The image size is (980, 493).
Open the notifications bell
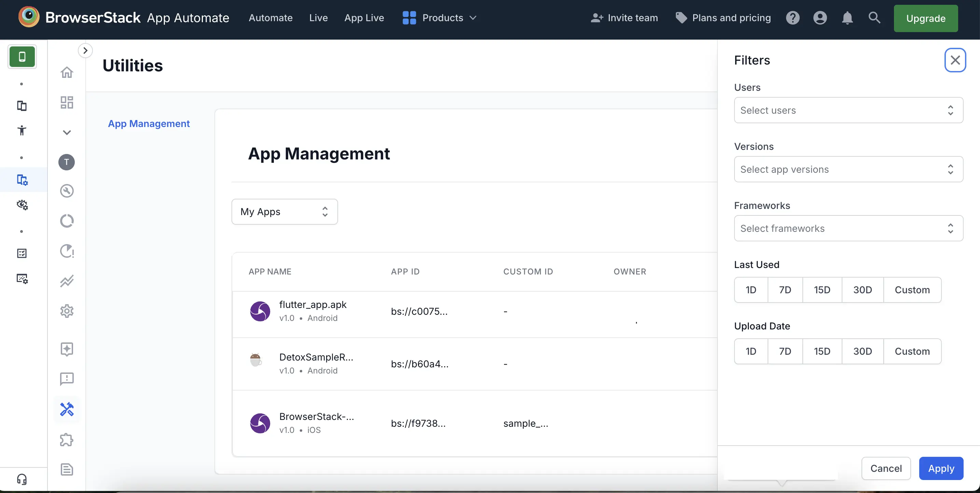847,17
